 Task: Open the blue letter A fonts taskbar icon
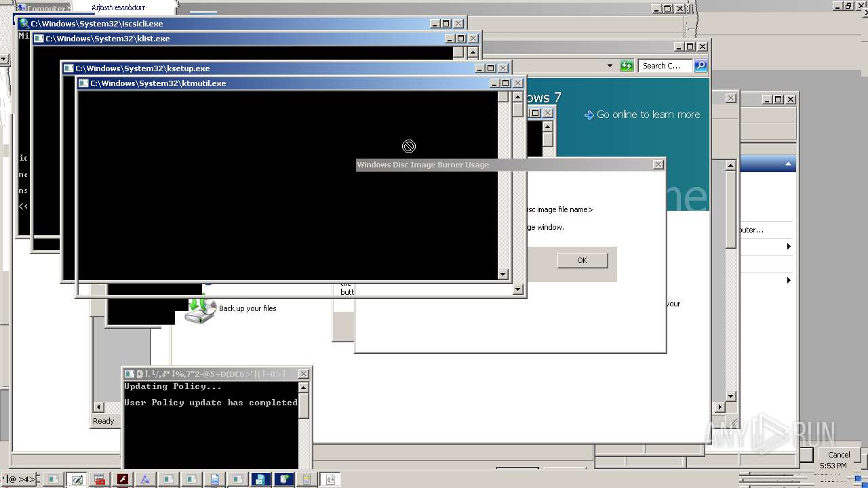145,479
